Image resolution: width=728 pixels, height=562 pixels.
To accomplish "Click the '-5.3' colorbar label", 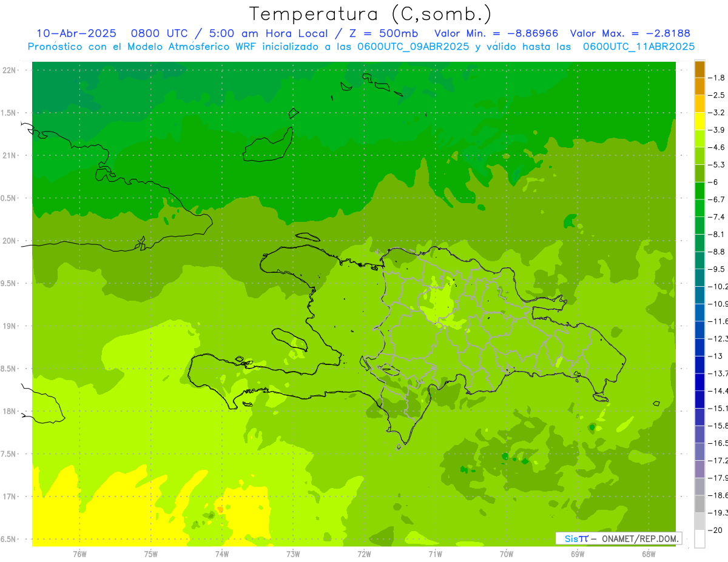I will [x=717, y=165].
